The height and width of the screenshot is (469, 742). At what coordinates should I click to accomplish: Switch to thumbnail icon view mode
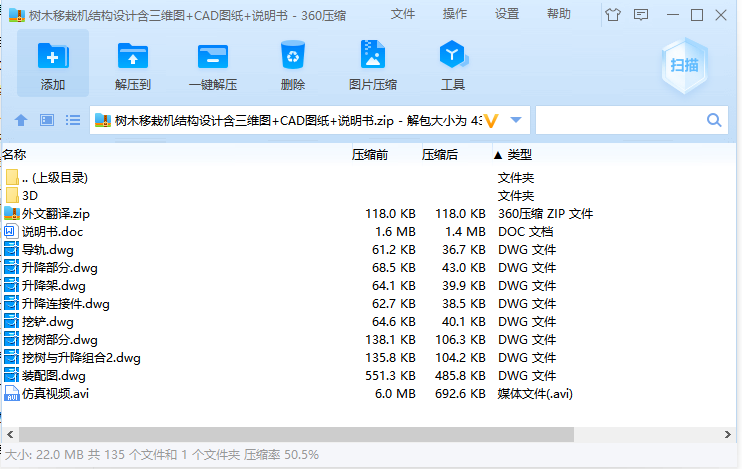tap(47, 120)
